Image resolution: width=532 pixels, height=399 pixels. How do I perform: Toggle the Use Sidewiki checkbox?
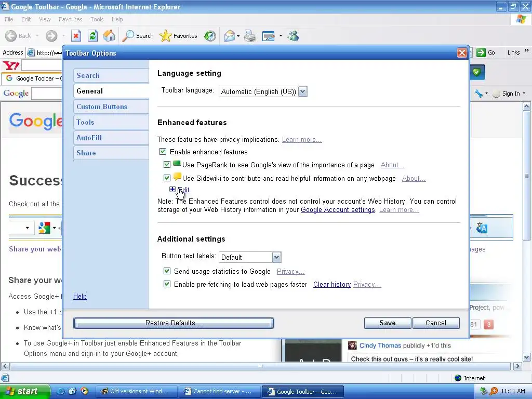click(167, 178)
